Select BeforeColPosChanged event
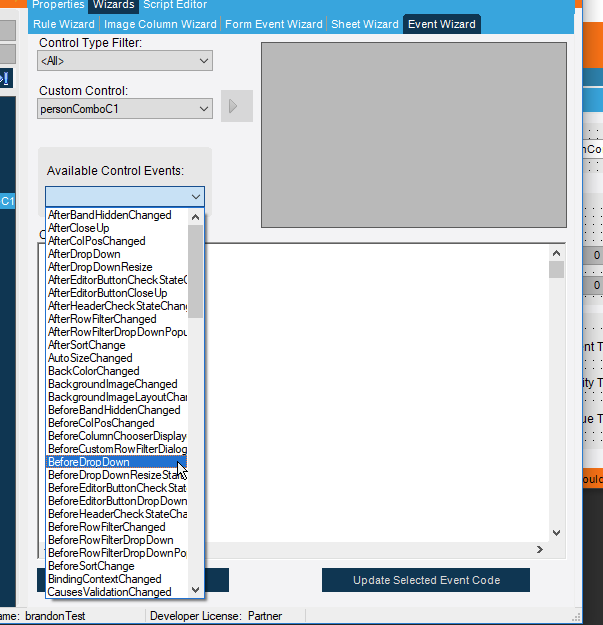 [x=116, y=423]
